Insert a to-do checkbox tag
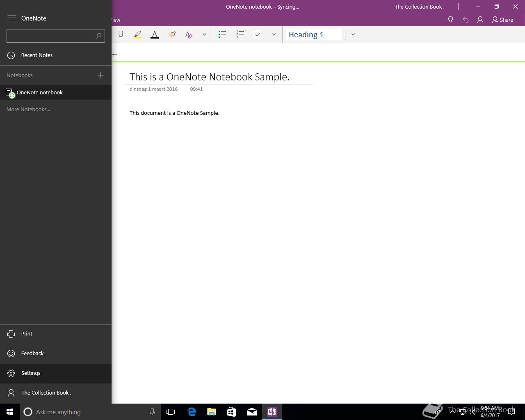This screenshot has width=525, height=420. click(x=258, y=34)
